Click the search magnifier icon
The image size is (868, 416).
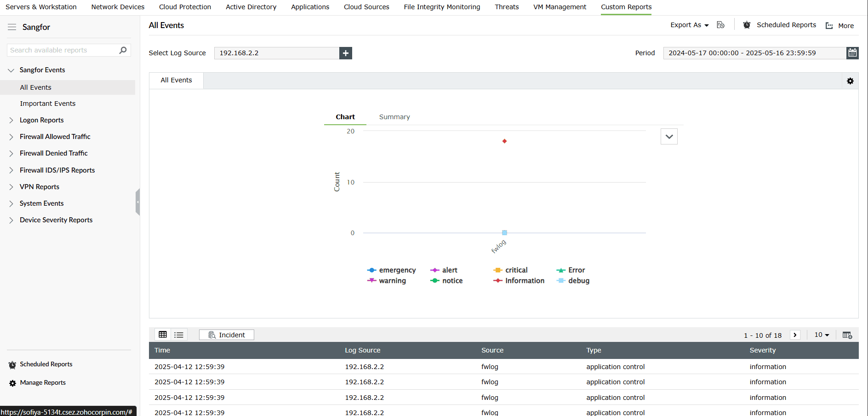pos(123,50)
